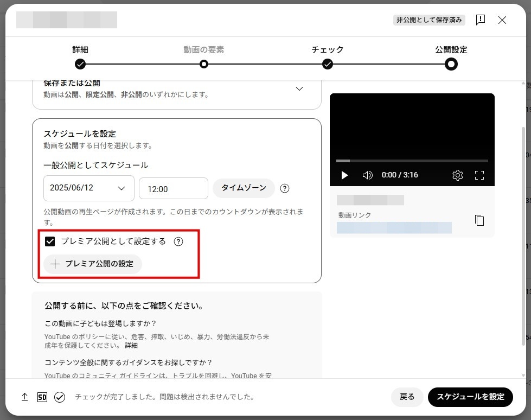The height and width of the screenshot is (420, 531).
Task: Click the checks complete icon
Action: pyautogui.click(x=60, y=397)
